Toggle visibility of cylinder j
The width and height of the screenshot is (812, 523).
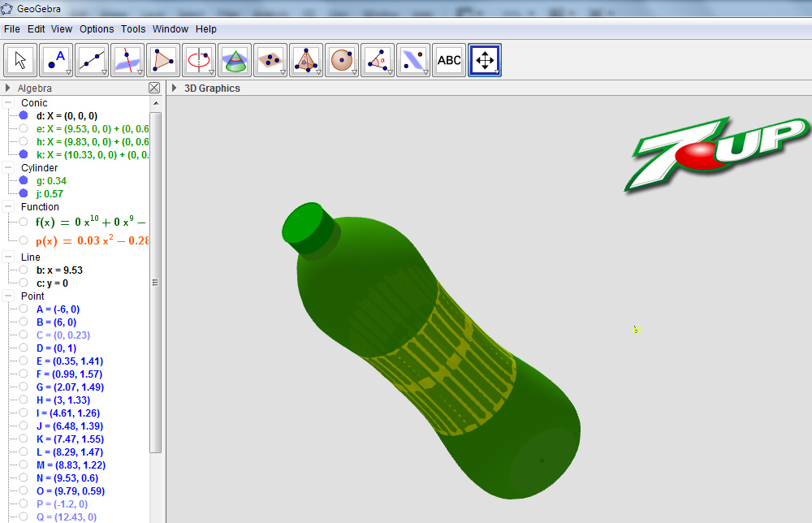pyautogui.click(x=24, y=193)
